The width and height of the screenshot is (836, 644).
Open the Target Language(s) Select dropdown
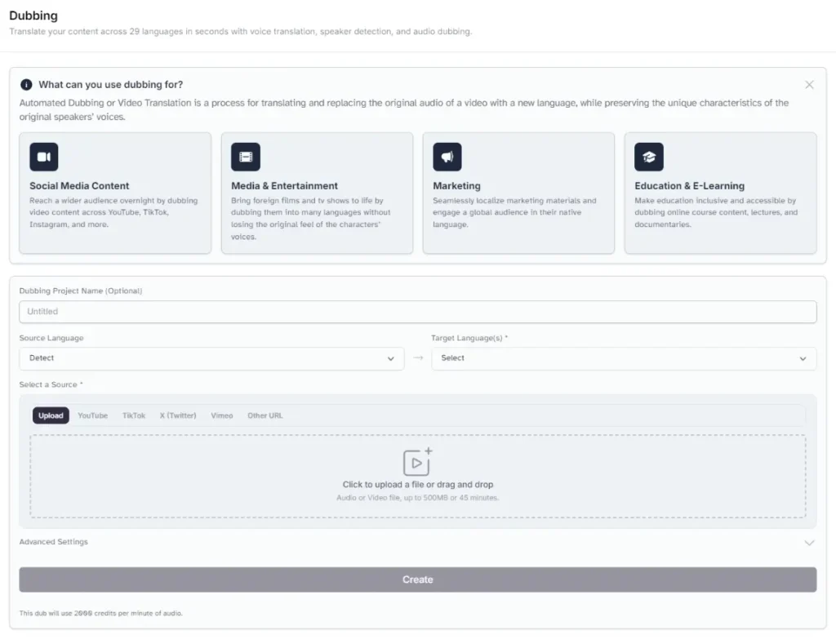click(x=624, y=358)
